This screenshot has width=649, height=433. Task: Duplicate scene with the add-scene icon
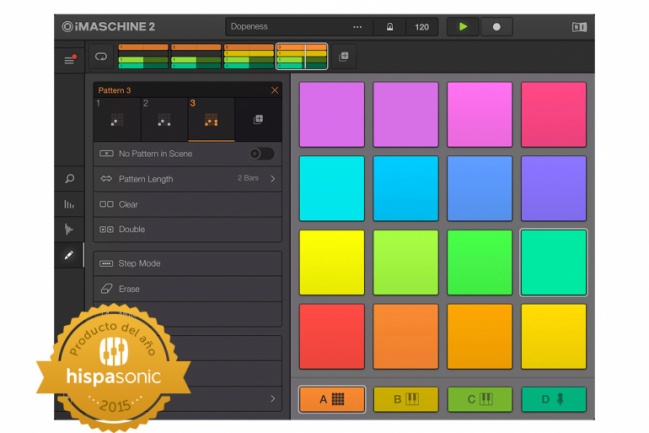click(x=344, y=56)
